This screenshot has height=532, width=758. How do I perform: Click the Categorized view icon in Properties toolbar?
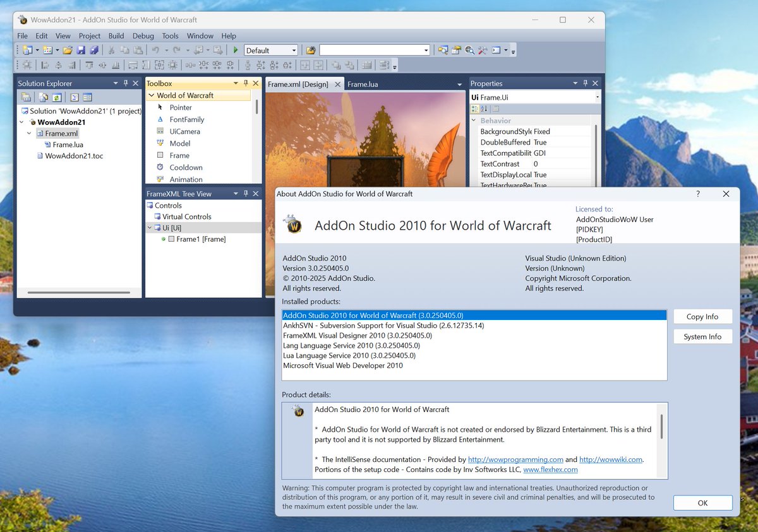click(x=475, y=109)
